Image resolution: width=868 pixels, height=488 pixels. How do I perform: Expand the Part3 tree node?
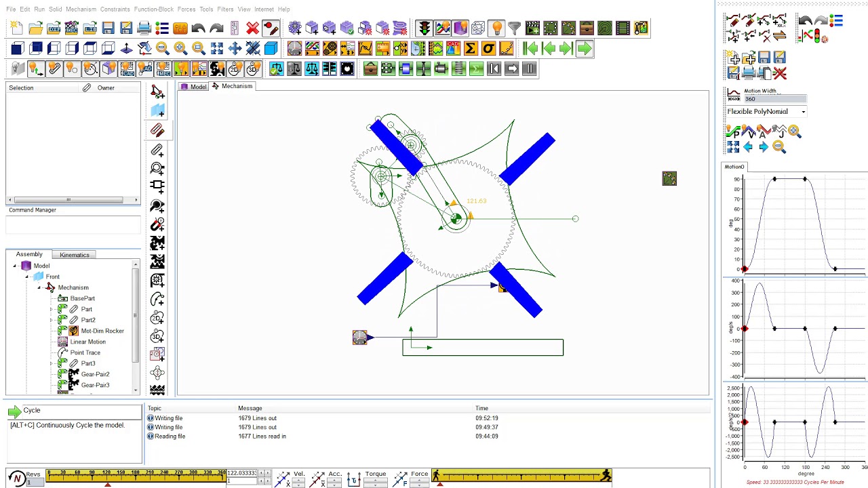tap(52, 363)
